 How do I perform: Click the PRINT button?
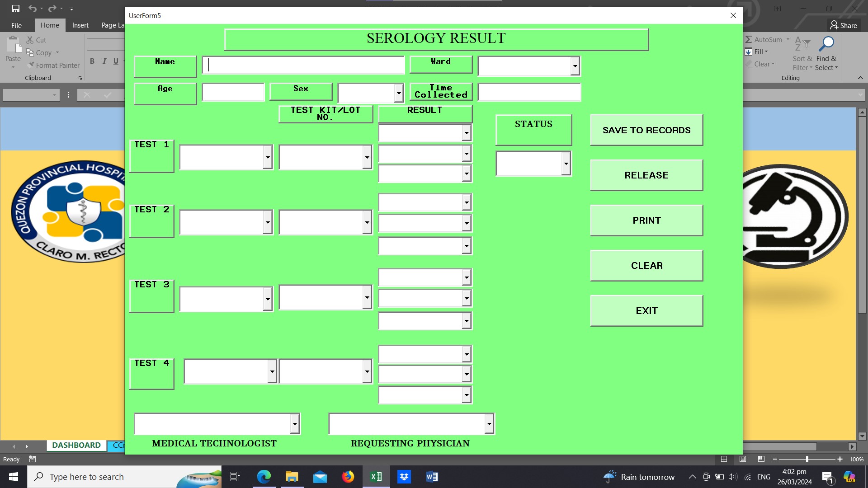[646, 221]
